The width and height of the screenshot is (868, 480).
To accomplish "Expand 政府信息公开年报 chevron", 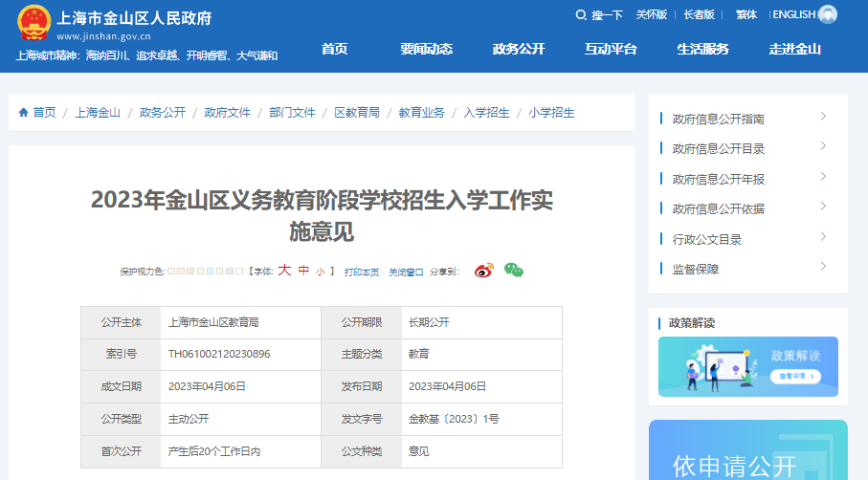I will (823, 177).
